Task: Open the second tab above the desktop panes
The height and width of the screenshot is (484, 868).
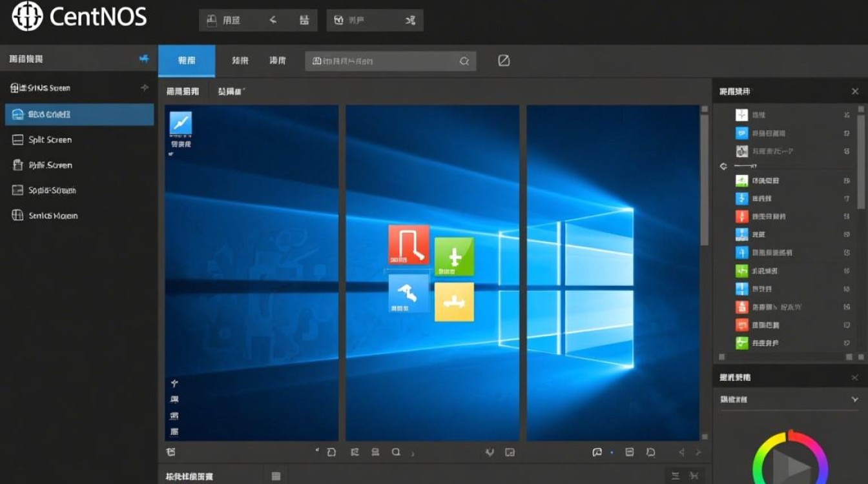Action: pos(232,92)
